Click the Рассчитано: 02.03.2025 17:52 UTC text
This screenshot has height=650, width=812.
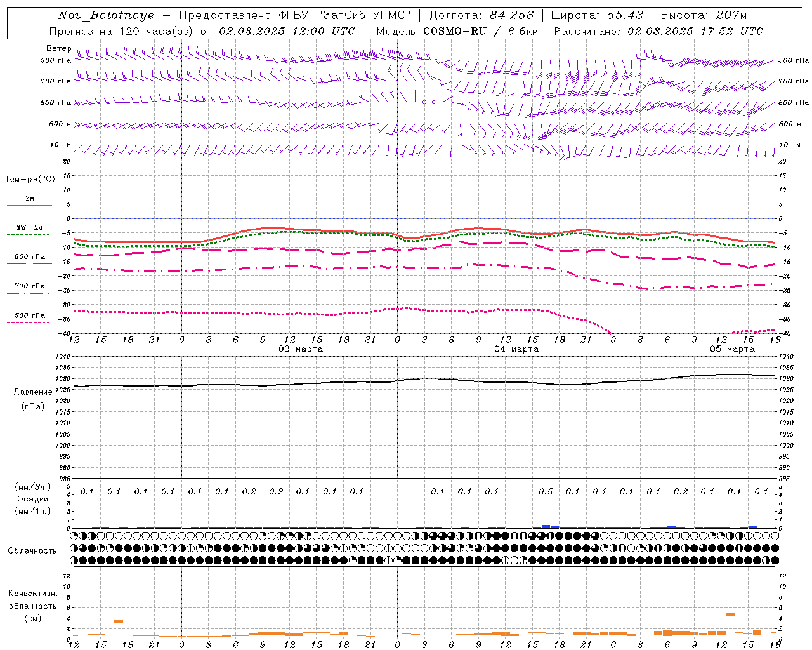pos(658,31)
